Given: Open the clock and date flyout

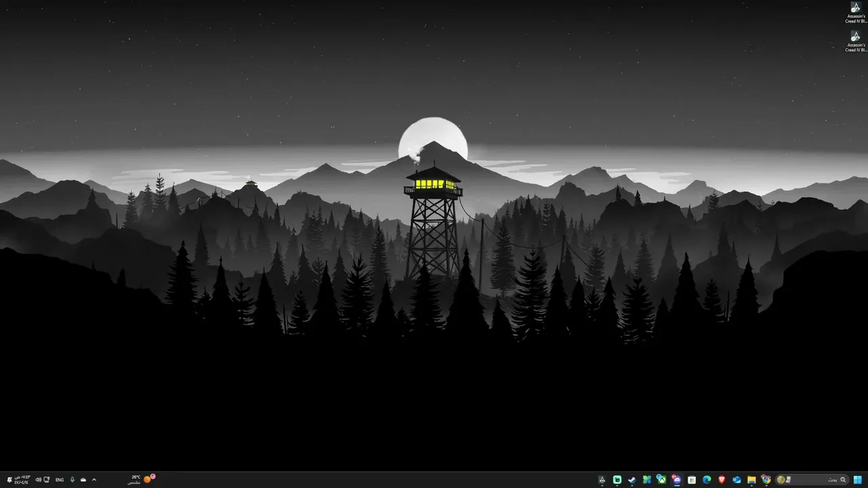Looking at the screenshot, I should pyautogui.click(x=22, y=480).
